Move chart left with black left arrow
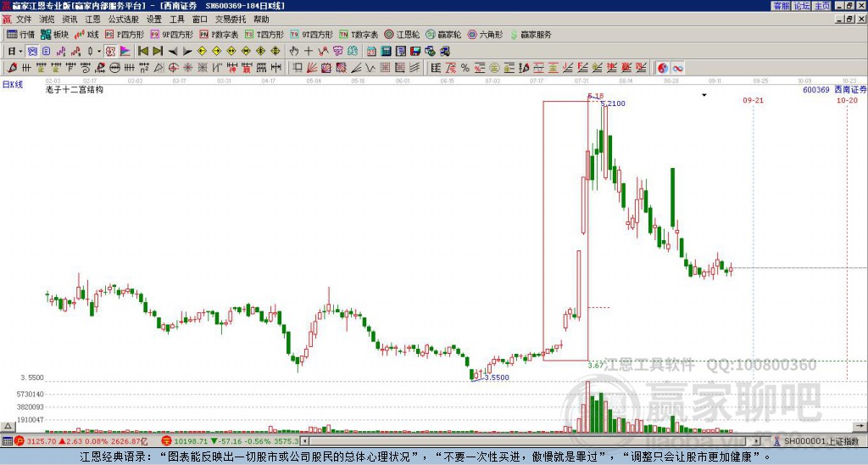This screenshot has height=465, width=868. (173, 51)
